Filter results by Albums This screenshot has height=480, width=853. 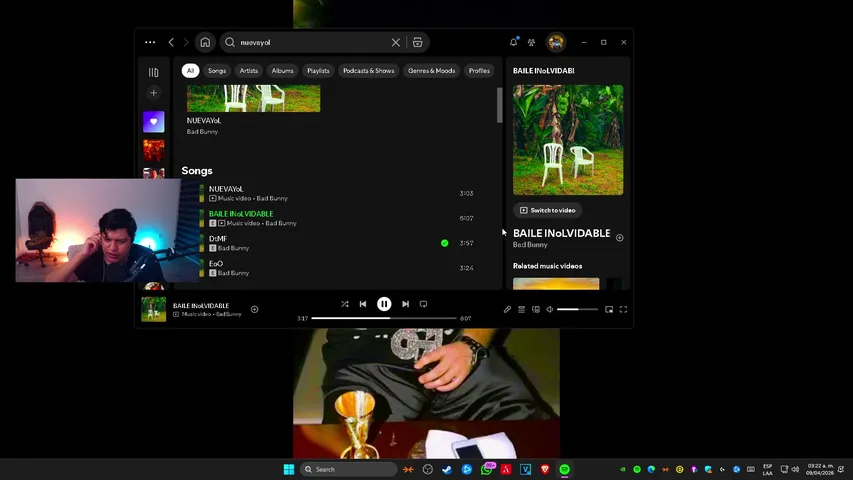282,71
